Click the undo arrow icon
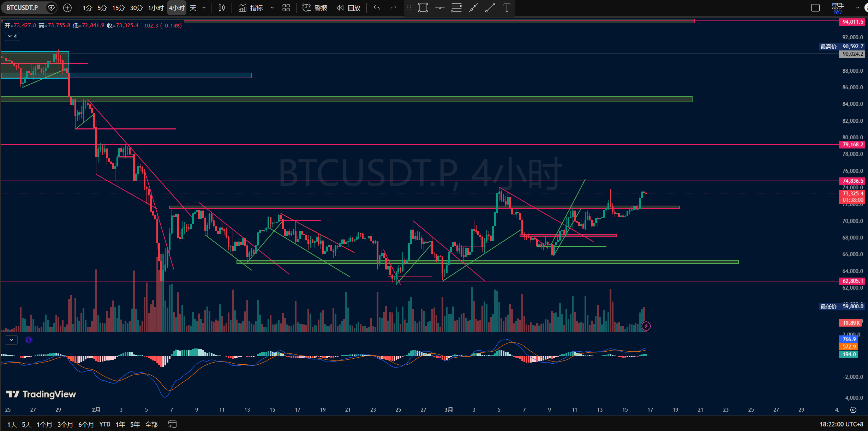868x431 pixels. pos(377,8)
